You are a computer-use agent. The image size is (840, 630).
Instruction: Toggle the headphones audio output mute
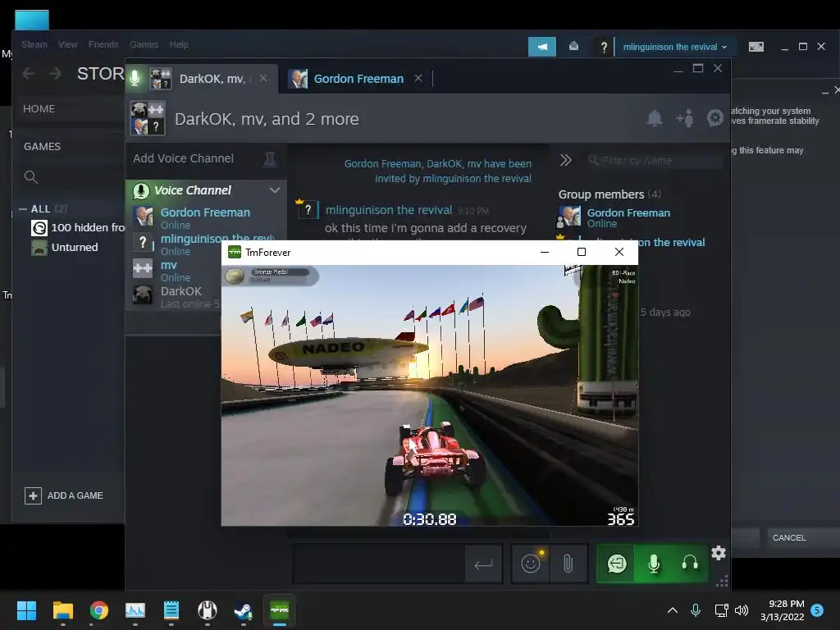point(689,564)
